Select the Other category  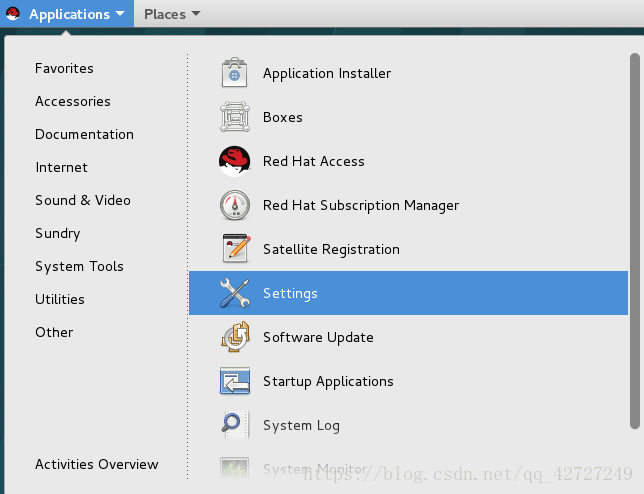pos(54,332)
